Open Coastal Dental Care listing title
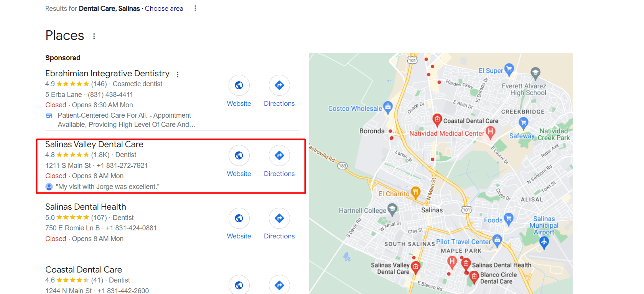 (x=84, y=269)
